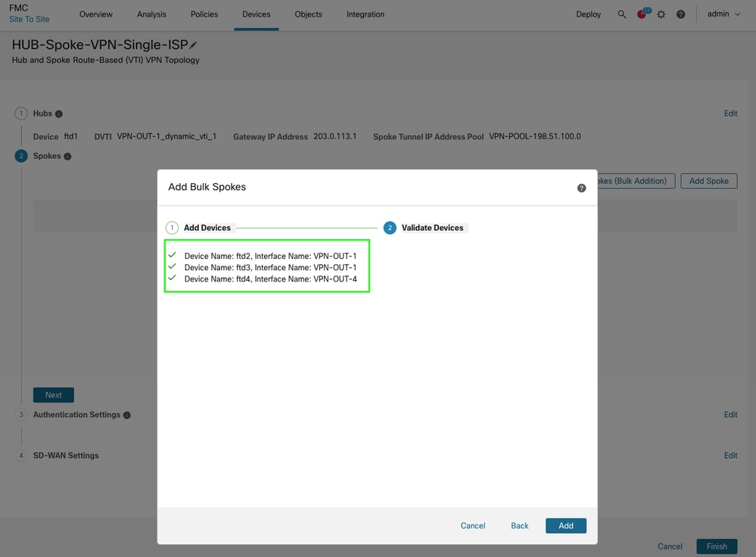This screenshot has height=557, width=756.
Task: Click the search magnifier icon
Action: (621, 14)
